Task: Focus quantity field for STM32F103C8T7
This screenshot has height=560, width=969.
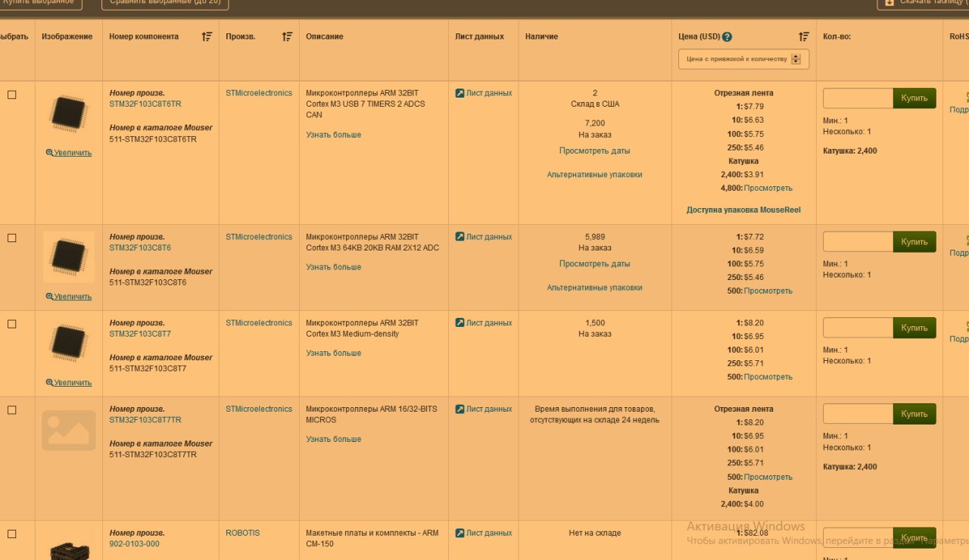Action: (x=858, y=328)
